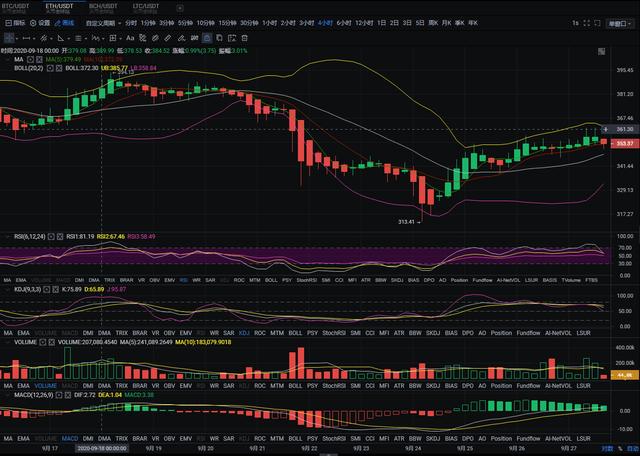Image resolution: width=640 pixels, height=456 pixels.
Task: Open settings gear for RSI(6,12,24) indicator
Action: pyautogui.click(x=51, y=237)
